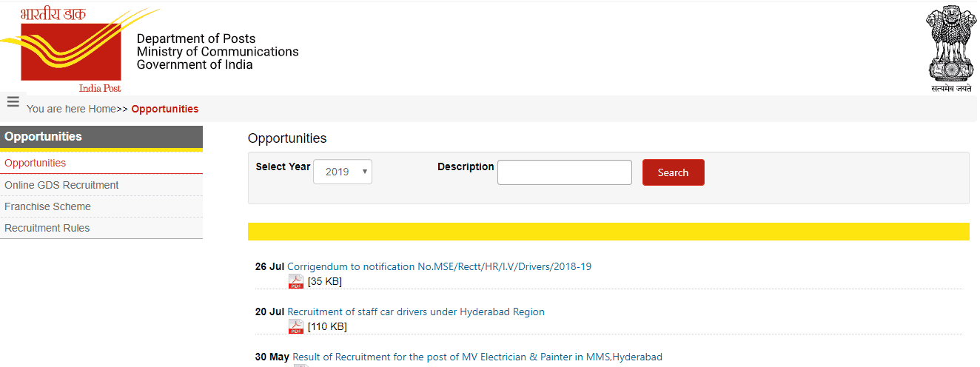The height and width of the screenshot is (367, 980).
Task: Click inside the Description text field
Action: coord(564,172)
